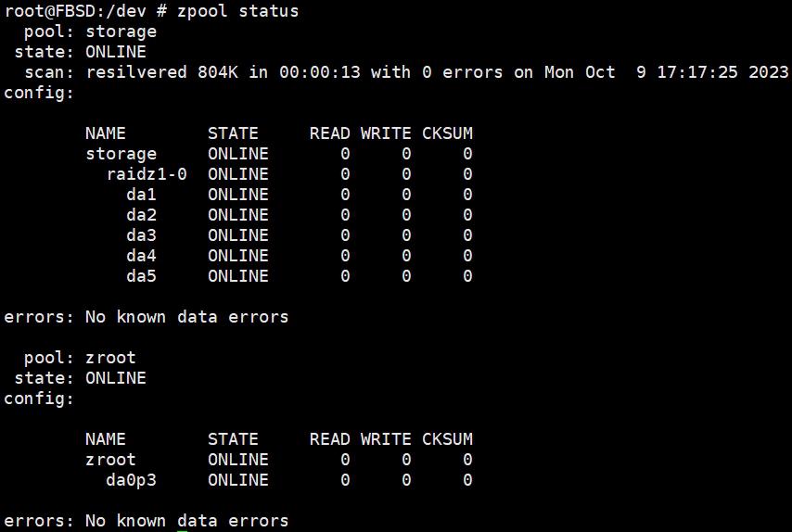Click ONLINE state next to da5
Image resolution: width=792 pixels, height=532 pixels.
click(x=238, y=276)
